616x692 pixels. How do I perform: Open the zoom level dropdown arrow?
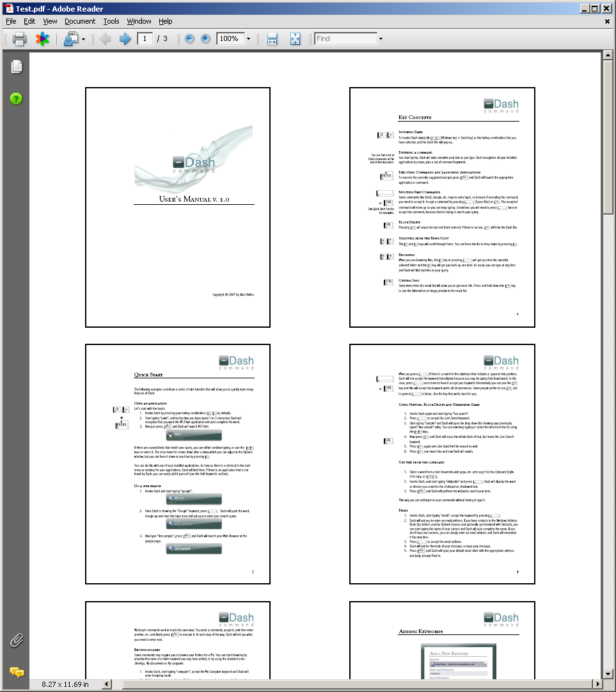(248, 39)
